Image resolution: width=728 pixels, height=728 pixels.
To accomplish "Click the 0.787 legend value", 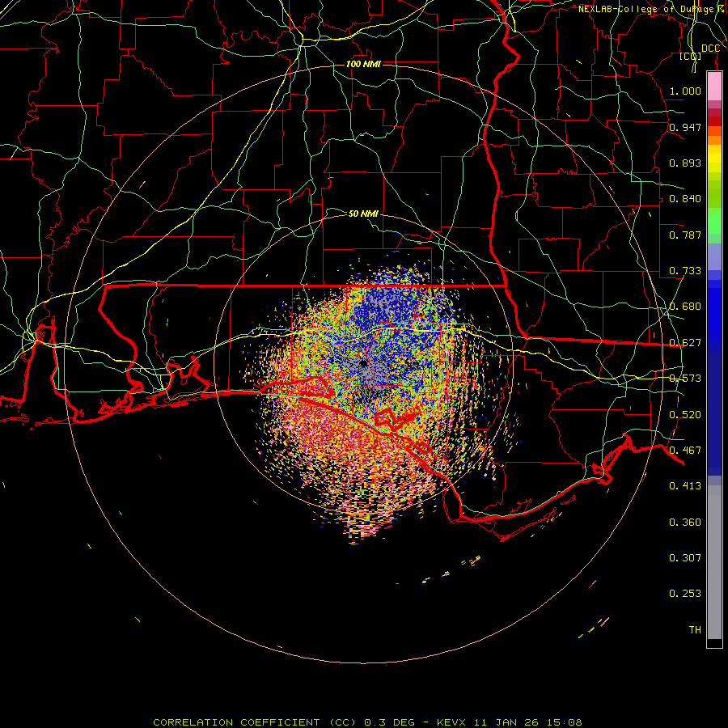I will tap(685, 235).
